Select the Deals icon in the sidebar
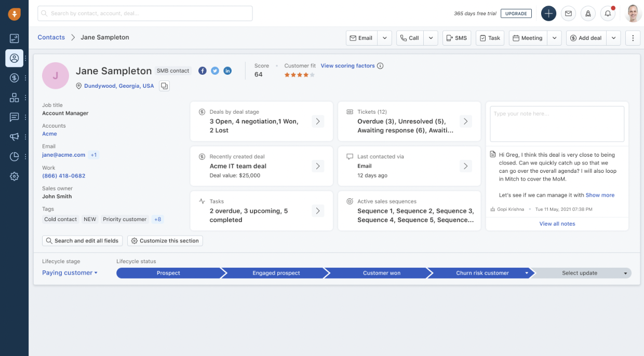The width and height of the screenshot is (644, 356). [14, 77]
